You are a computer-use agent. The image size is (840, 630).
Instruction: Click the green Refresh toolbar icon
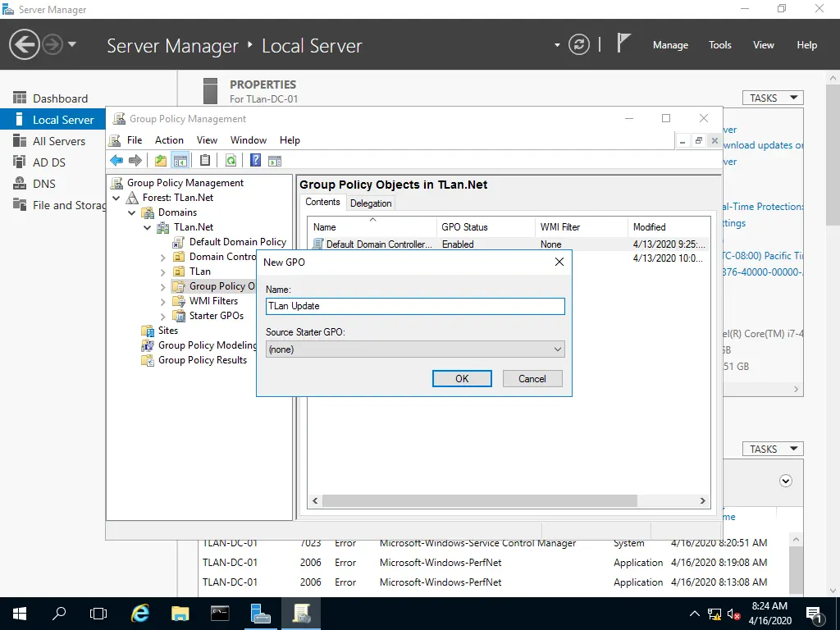click(231, 160)
